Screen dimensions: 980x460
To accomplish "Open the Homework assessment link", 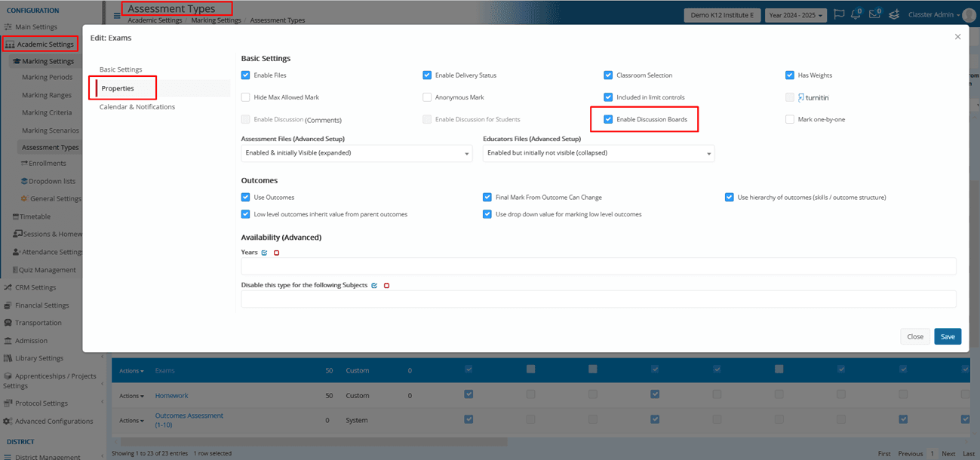I will click(x=172, y=396).
